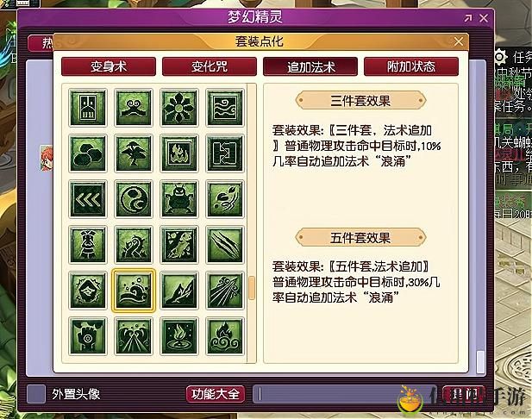Click the 功能大全 button

click(x=216, y=394)
